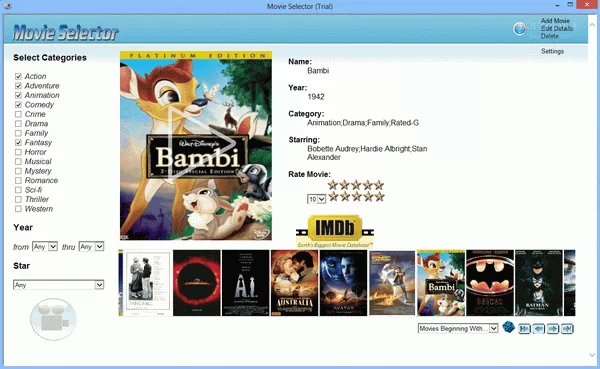This screenshot has width=600, height=369.
Task: Select the Australia movie thumbnail
Action: (x=294, y=283)
